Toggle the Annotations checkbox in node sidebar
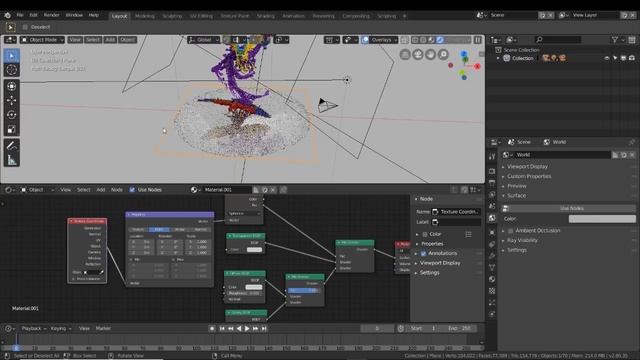 [x=424, y=253]
